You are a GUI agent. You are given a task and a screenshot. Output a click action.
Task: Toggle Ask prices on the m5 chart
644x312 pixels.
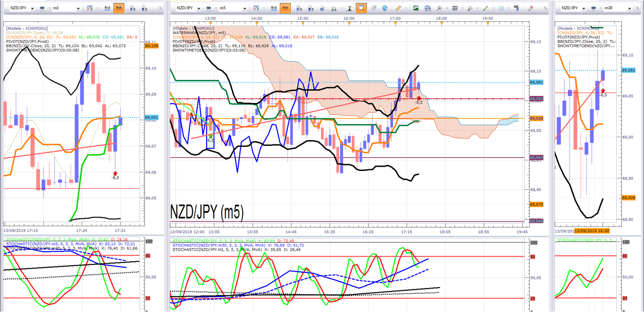[285, 8]
